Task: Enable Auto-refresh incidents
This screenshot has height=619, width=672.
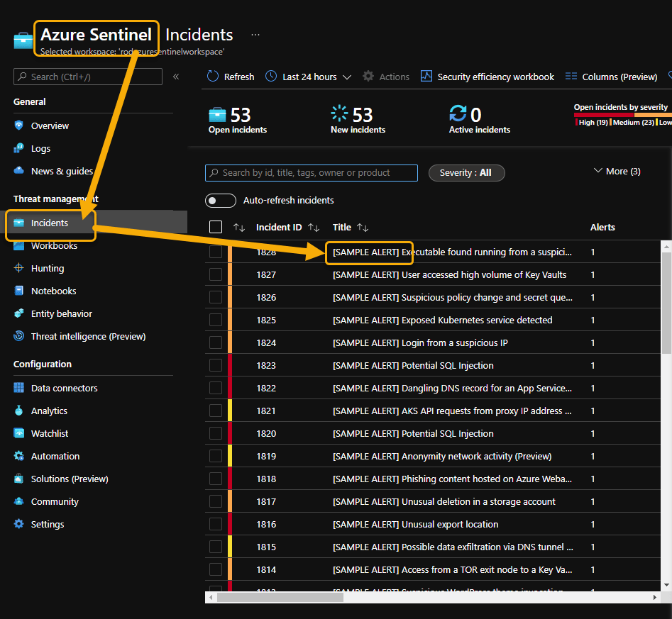Action: 220,201
